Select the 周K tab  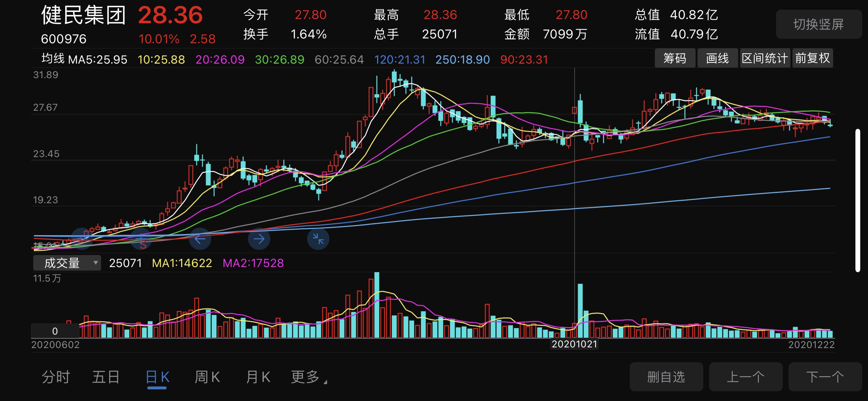tap(207, 377)
